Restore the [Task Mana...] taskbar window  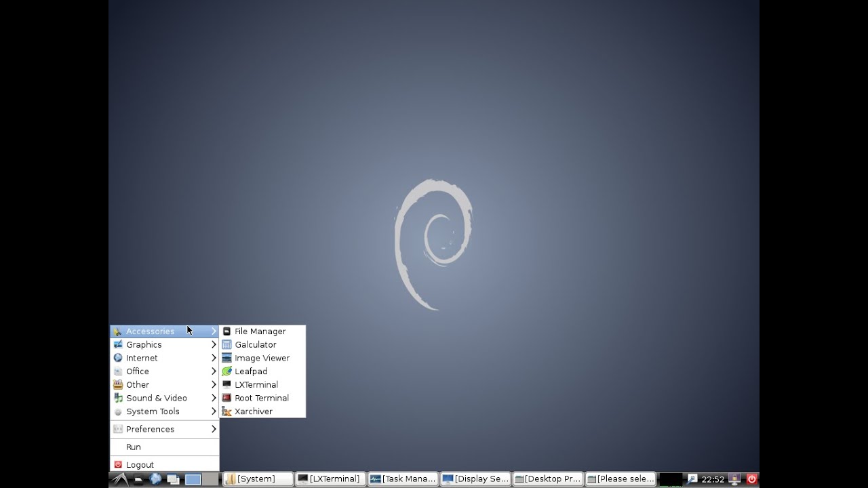click(403, 479)
